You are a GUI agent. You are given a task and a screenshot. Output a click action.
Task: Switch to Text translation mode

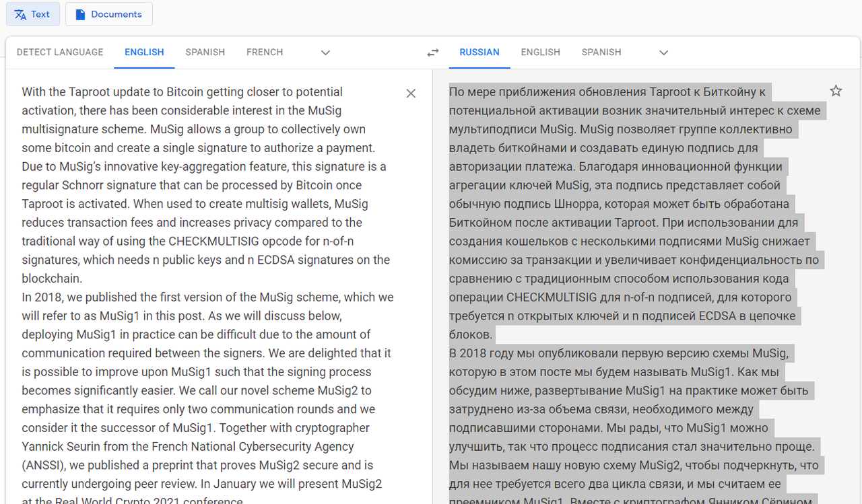[33, 14]
